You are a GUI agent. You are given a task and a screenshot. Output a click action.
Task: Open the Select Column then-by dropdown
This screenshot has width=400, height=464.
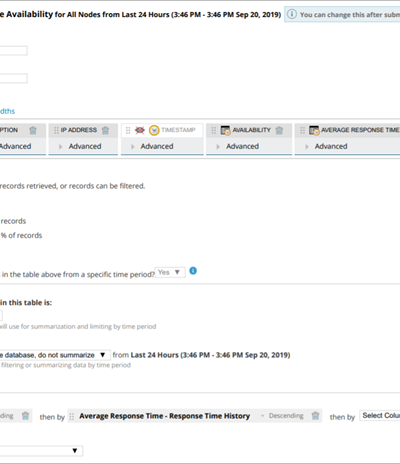point(380,416)
